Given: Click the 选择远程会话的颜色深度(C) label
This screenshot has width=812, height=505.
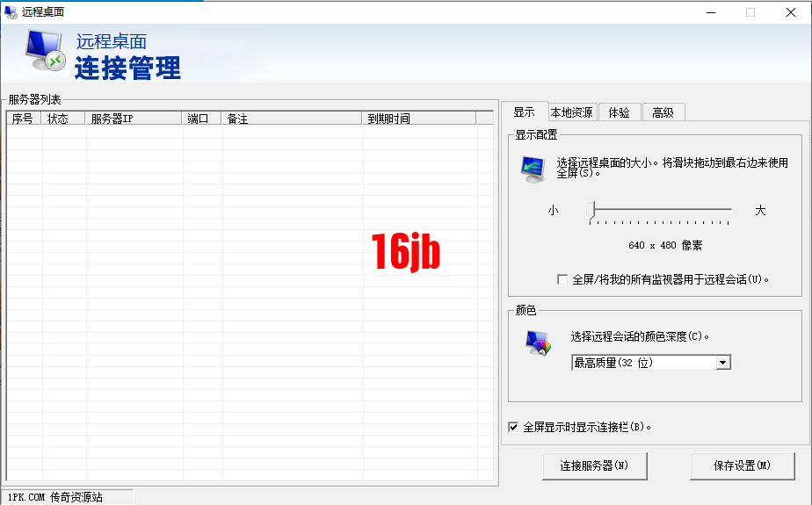Looking at the screenshot, I should click(x=640, y=336).
